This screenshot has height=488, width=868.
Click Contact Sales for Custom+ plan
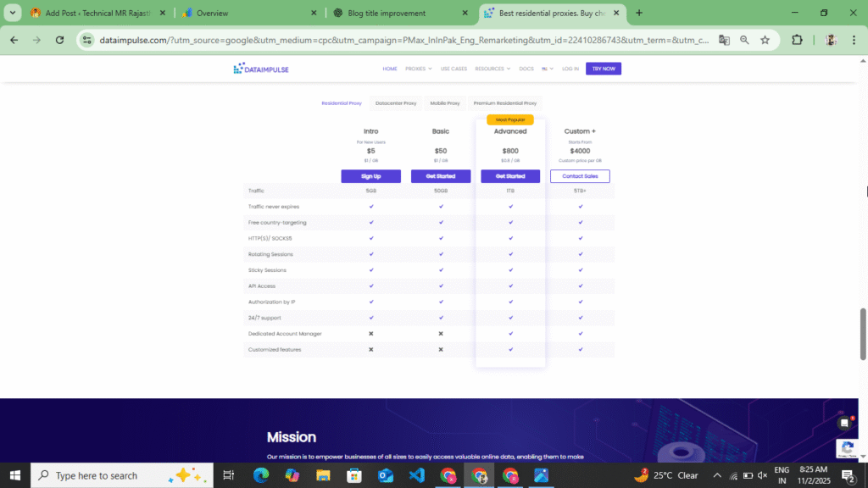(580, 175)
